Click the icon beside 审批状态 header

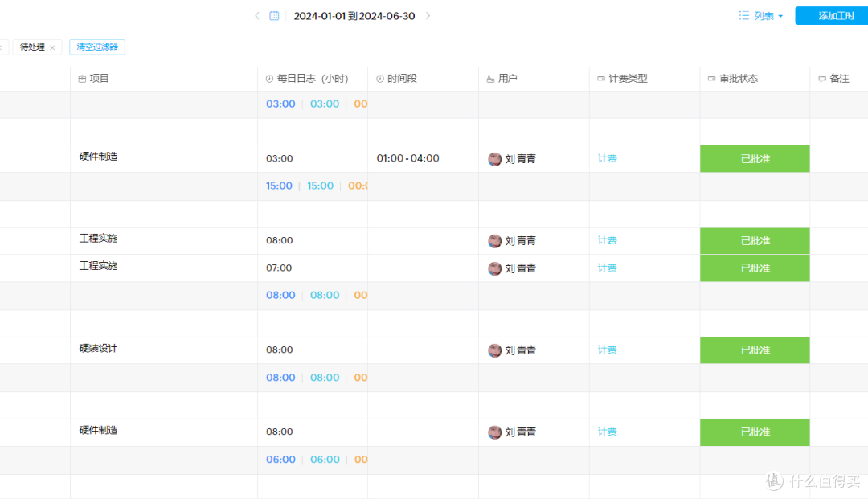pyautogui.click(x=712, y=79)
